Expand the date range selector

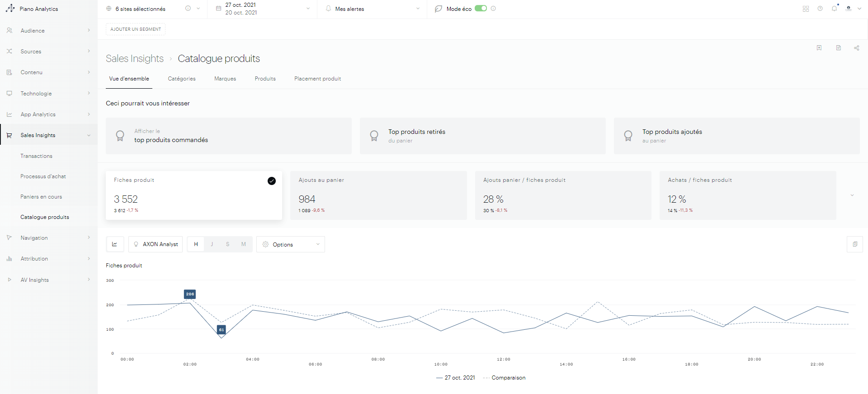click(x=263, y=9)
